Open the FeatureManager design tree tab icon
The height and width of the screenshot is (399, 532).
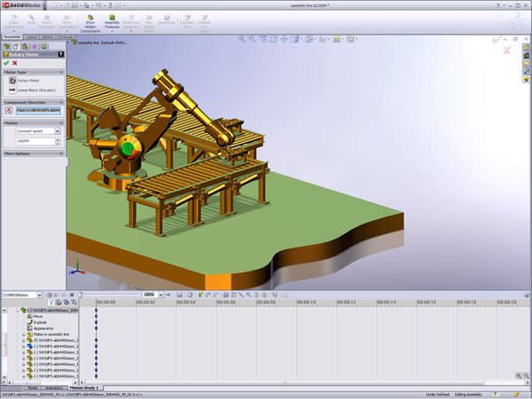click(6, 46)
